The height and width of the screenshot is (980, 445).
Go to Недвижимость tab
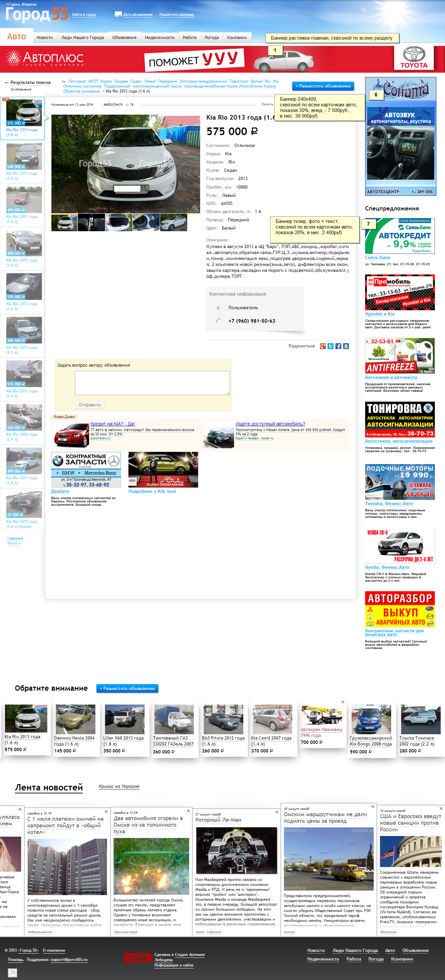coord(160,37)
